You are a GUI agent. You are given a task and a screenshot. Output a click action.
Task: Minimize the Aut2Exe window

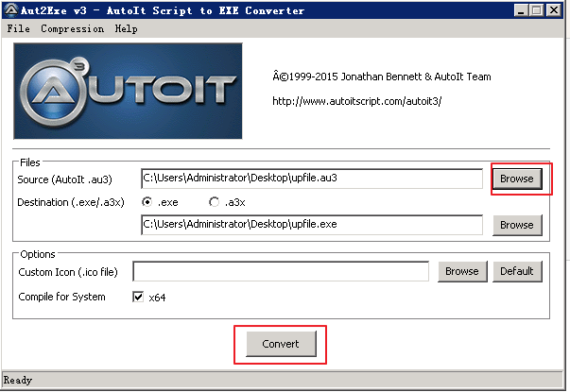click(x=521, y=10)
